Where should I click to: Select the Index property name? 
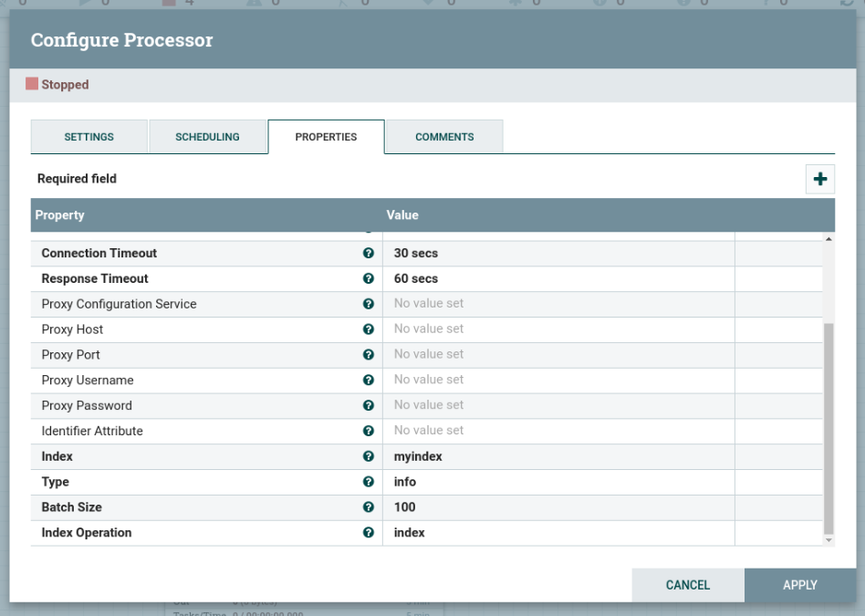[x=57, y=456]
